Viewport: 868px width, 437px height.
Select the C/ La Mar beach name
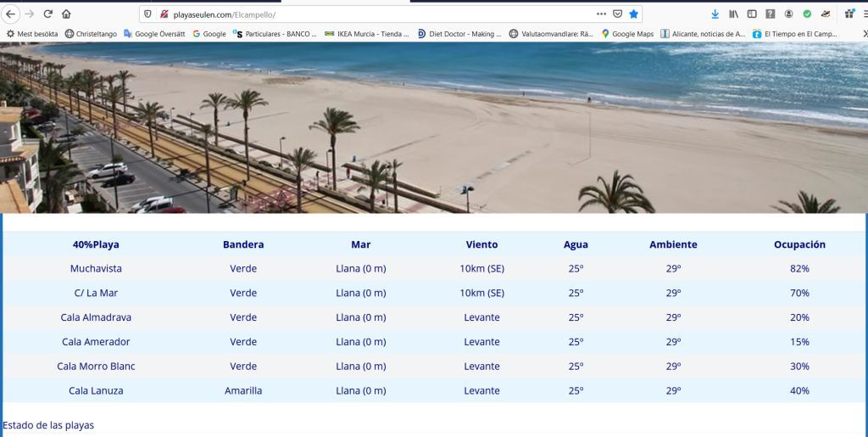96,293
